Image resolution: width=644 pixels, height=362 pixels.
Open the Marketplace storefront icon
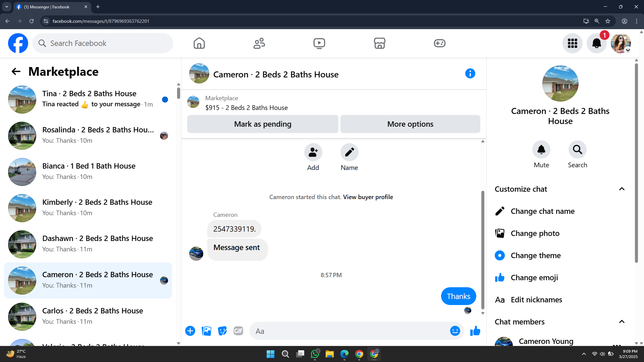(x=380, y=43)
